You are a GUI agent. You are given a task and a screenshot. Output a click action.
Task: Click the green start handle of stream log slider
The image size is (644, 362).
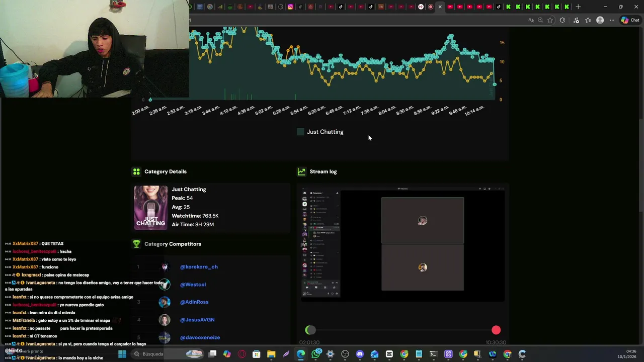coord(310,330)
